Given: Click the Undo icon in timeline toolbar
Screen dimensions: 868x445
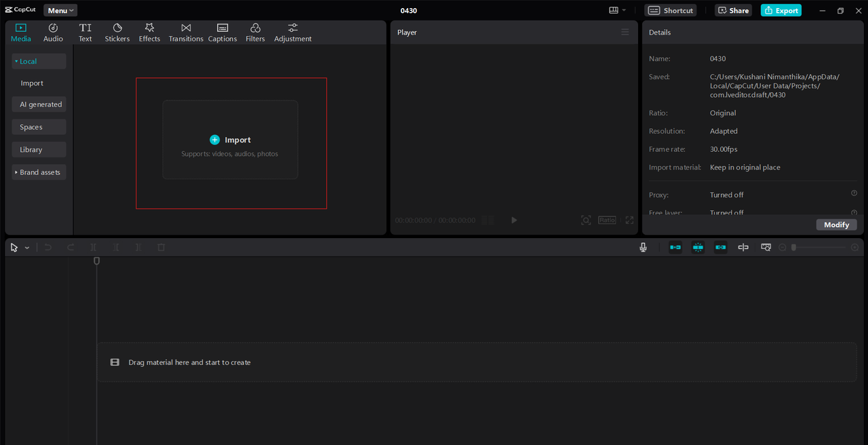Looking at the screenshot, I should pos(48,248).
